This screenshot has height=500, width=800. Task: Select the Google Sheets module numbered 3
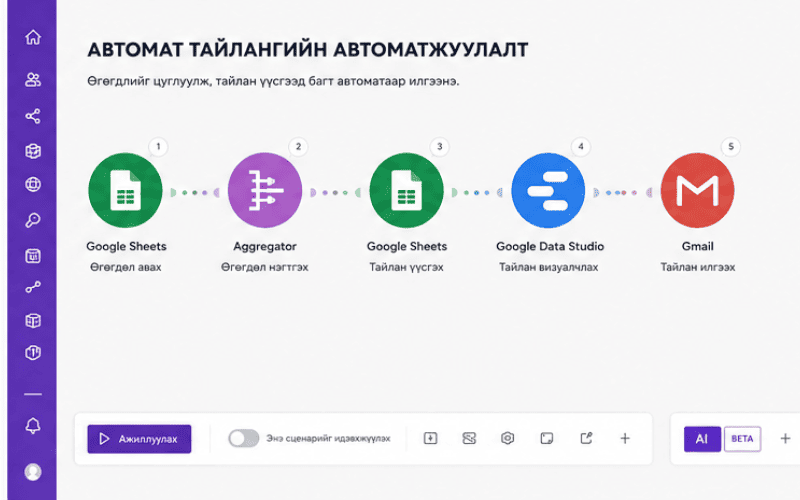pyautogui.click(x=407, y=190)
